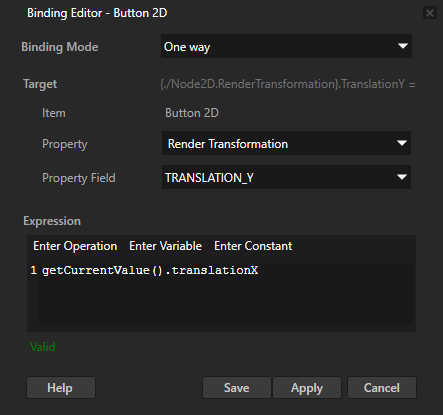Open the Binding Mode dropdown
The height and width of the screenshot is (415, 443).
pyautogui.click(x=286, y=46)
